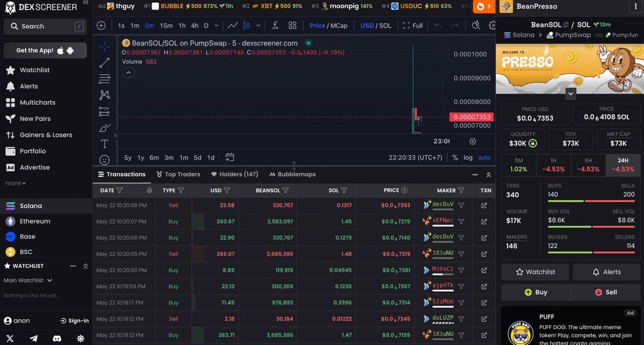The image size is (644, 345).
Task: Open the more timeframes dropdown after D
Action: (217, 25)
